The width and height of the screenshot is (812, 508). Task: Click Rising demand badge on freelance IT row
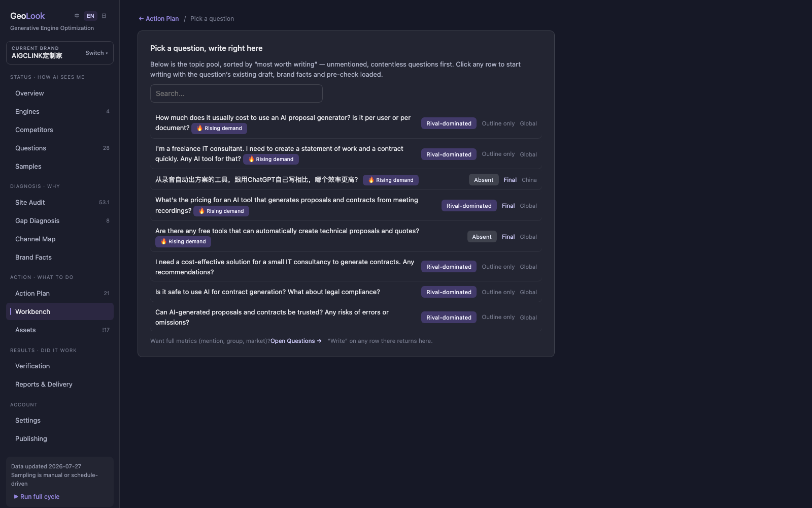click(271, 160)
